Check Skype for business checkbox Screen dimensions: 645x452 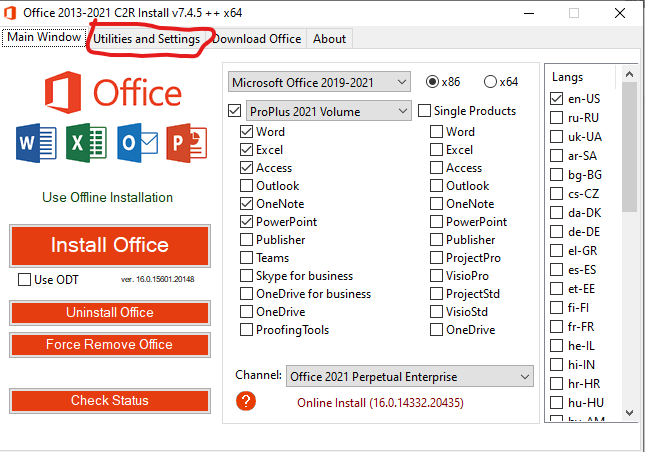tap(246, 276)
